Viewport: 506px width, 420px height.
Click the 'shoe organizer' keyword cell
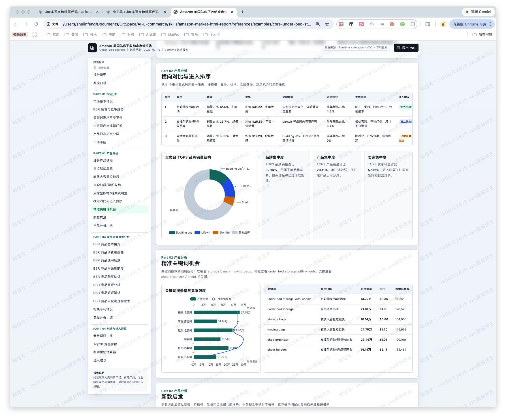point(278,340)
